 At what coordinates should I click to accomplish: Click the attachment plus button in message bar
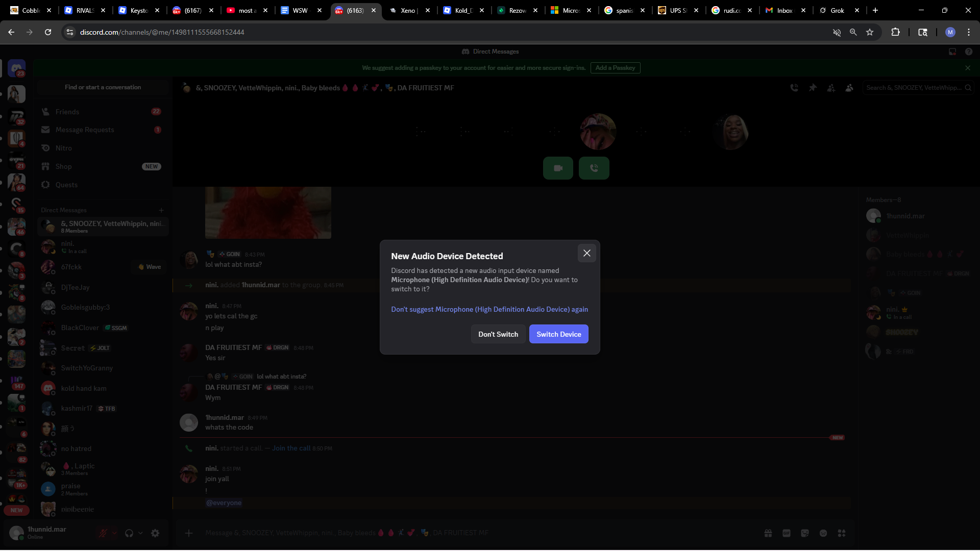tap(189, 533)
